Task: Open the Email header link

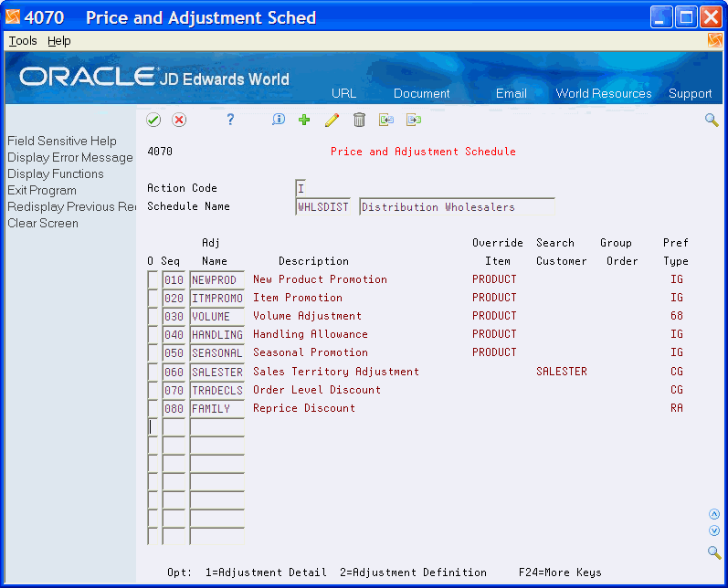Action: pos(512,93)
